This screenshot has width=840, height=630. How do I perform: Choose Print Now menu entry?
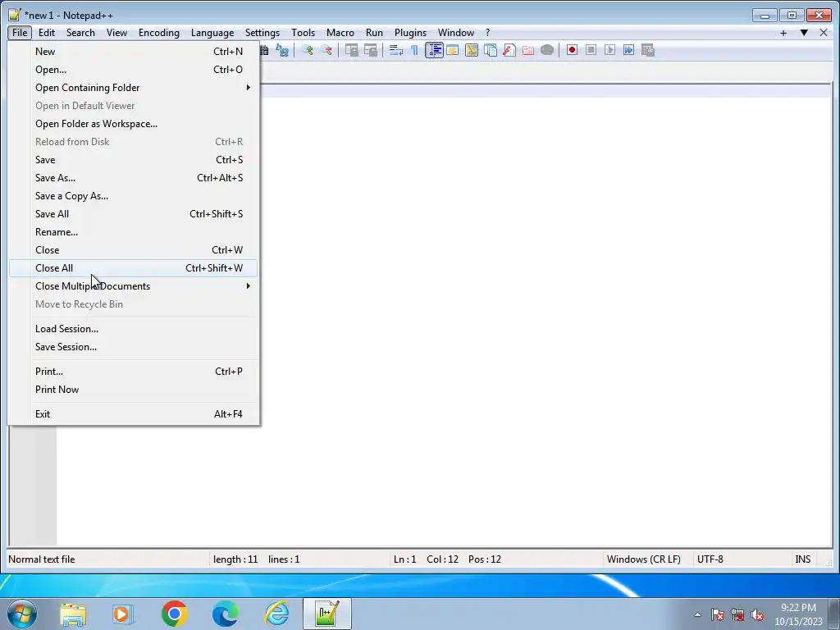point(134,390)
